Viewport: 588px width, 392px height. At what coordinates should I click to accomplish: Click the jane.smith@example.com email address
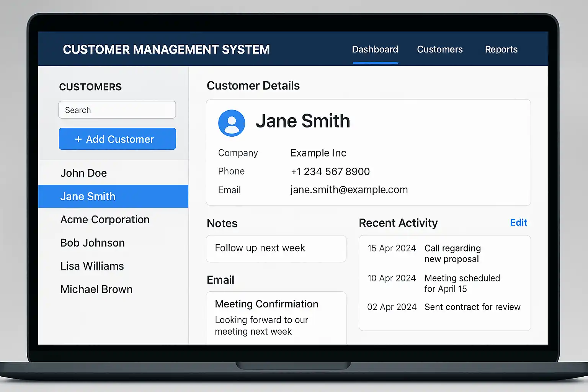pyautogui.click(x=349, y=190)
